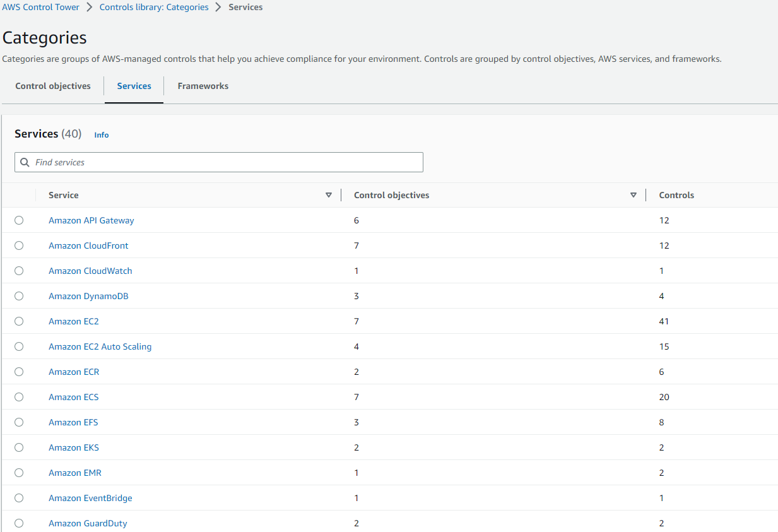Click the Controls column header

(676, 195)
